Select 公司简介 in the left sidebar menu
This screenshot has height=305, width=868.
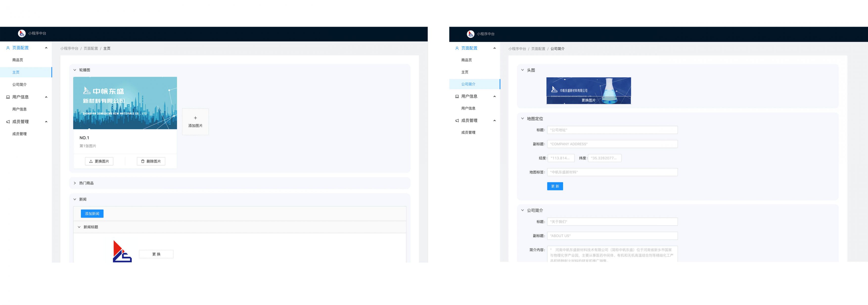pos(19,84)
